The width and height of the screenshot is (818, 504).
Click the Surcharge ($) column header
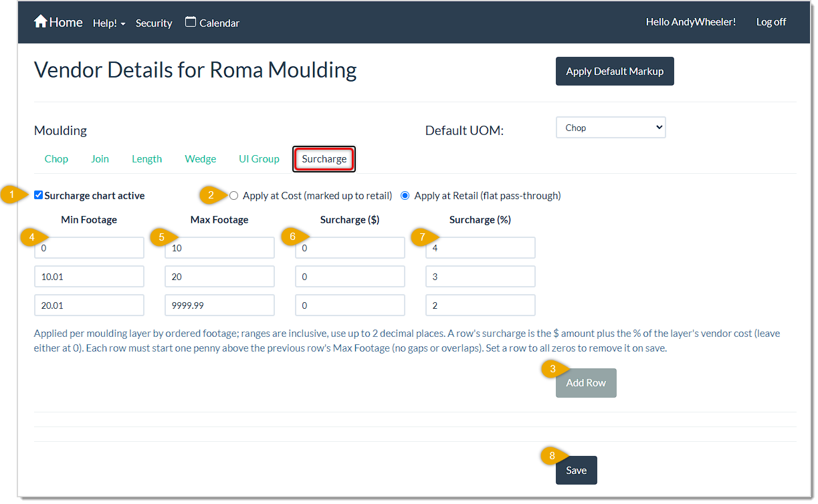350,220
